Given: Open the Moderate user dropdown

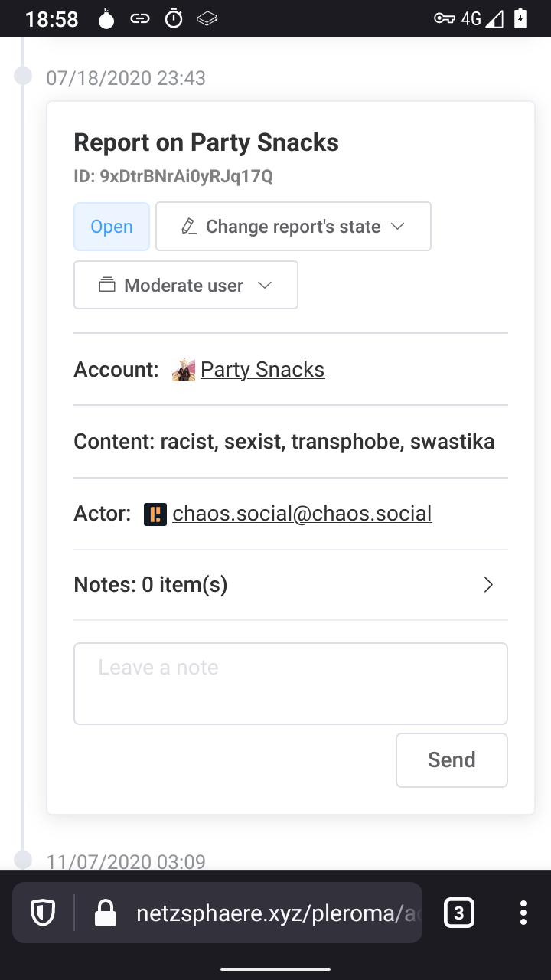Looking at the screenshot, I should pos(186,286).
